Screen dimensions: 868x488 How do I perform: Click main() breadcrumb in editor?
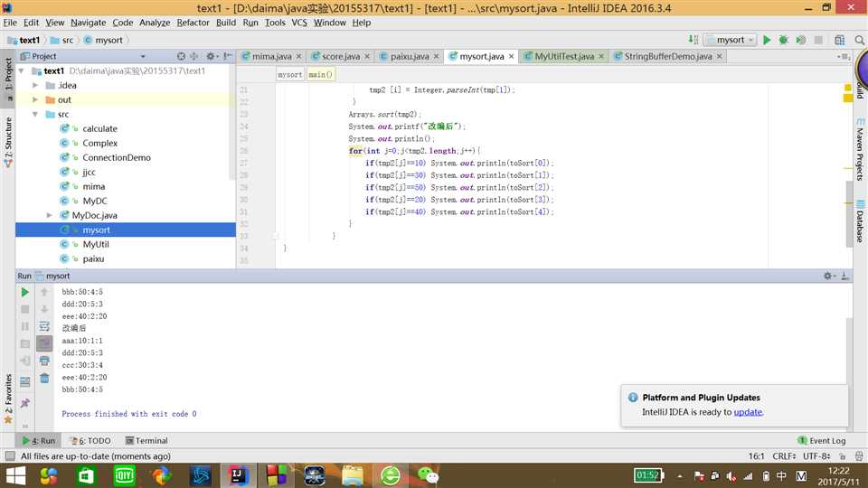320,74
